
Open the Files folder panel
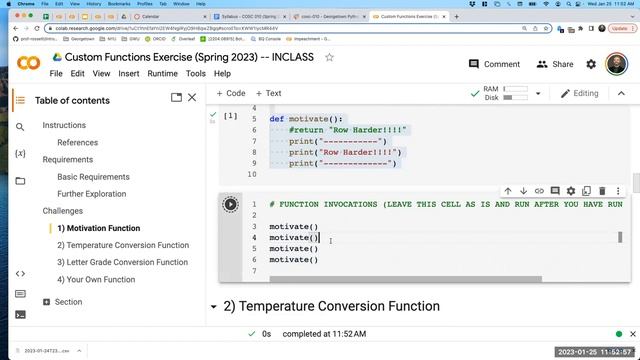point(20,181)
